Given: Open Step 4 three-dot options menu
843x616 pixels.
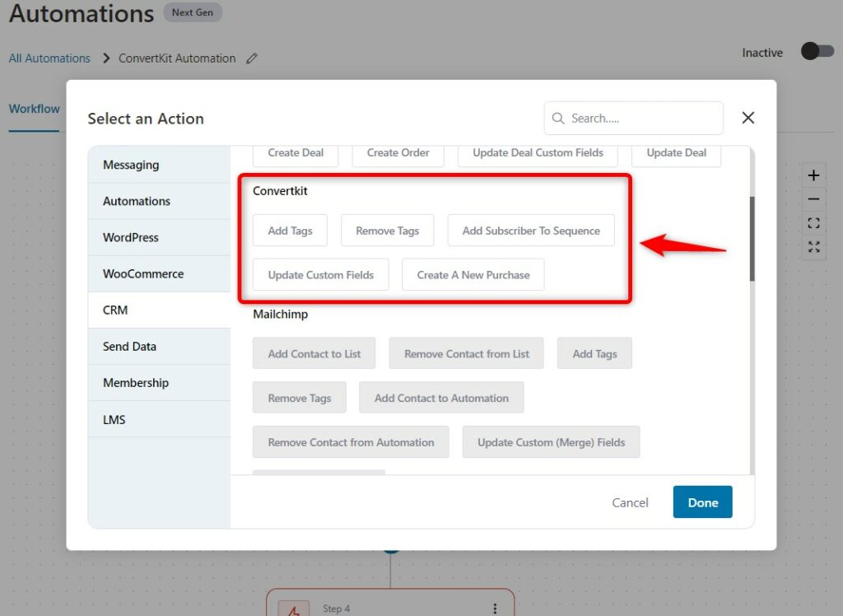Looking at the screenshot, I should (495, 609).
